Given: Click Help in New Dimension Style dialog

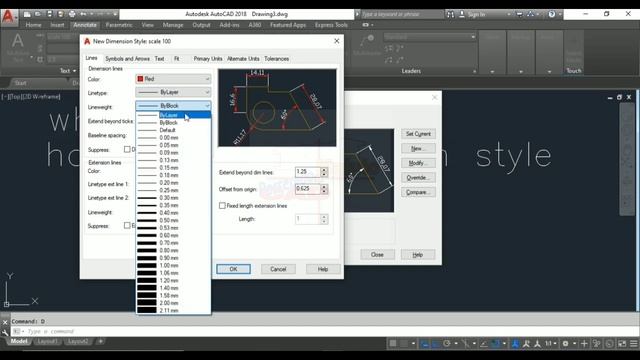Looking at the screenshot, I should click(323, 269).
